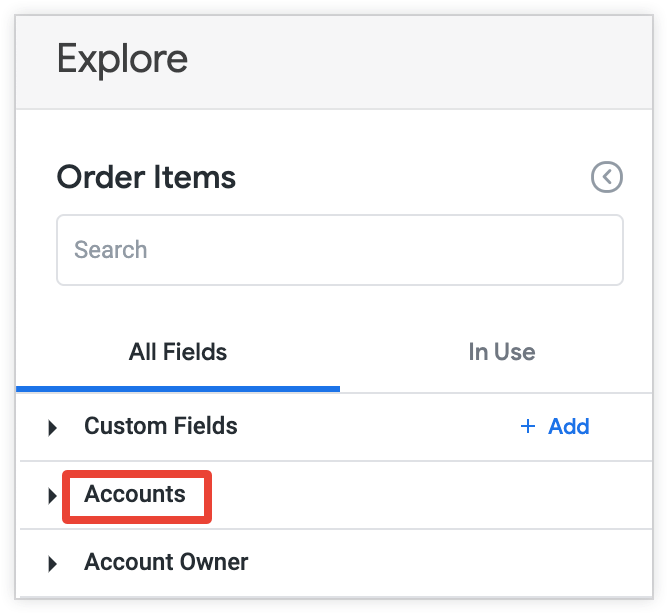Click the Explore page title

tap(122, 60)
